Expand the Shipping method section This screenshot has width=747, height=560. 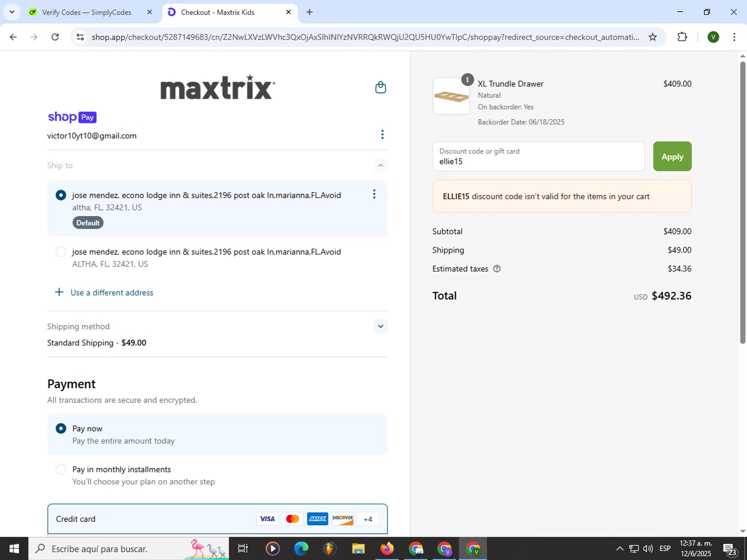point(380,327)
